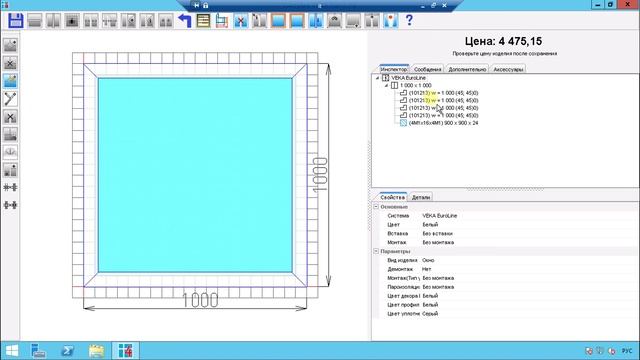Open the gray toolbar icon with dropdown arrow
This screenshot has height=360, width=640.
[353, 20]
